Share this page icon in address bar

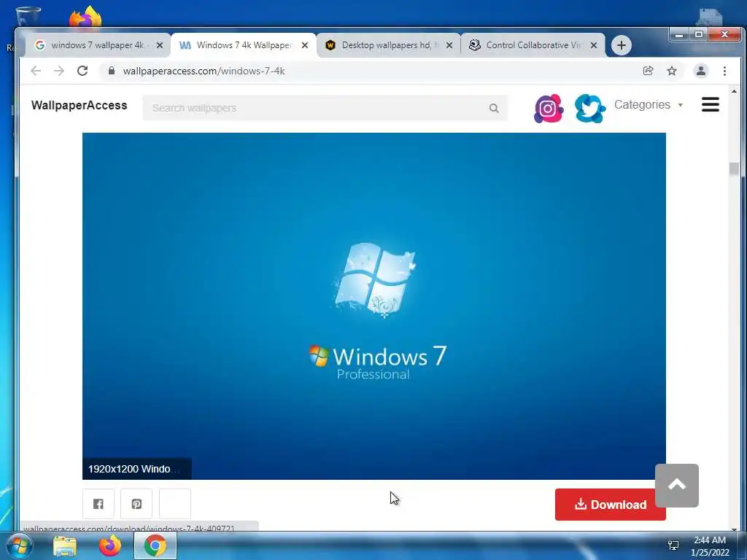click(648, 71)
